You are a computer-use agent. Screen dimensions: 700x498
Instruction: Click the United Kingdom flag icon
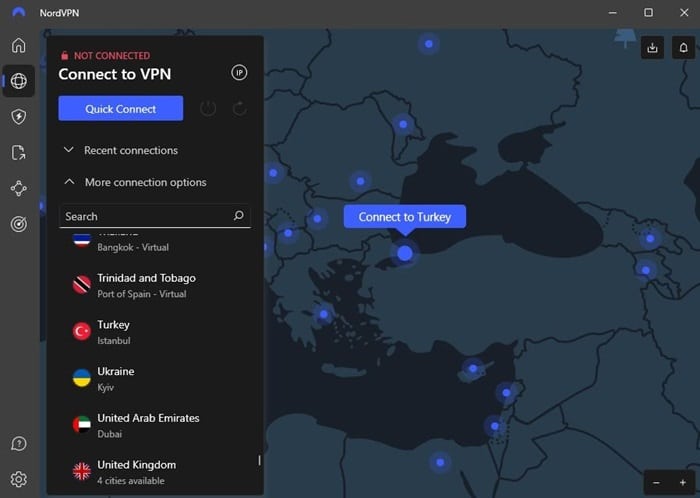82,471
